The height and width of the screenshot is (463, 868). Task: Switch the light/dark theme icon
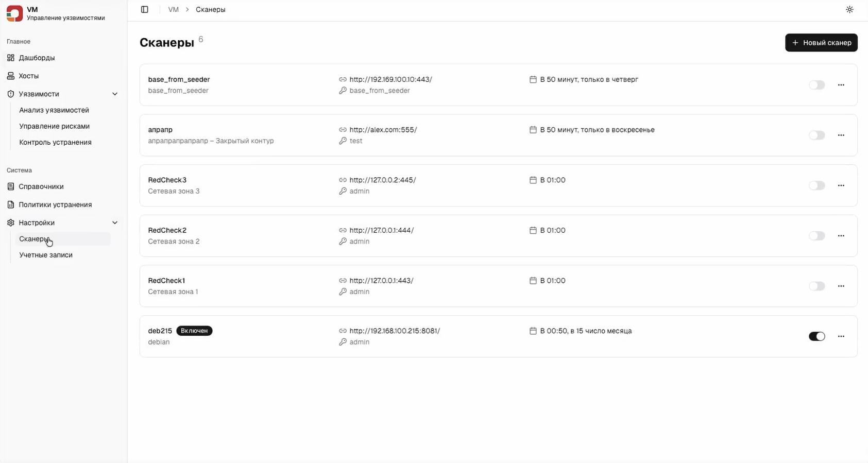[849, 10]
